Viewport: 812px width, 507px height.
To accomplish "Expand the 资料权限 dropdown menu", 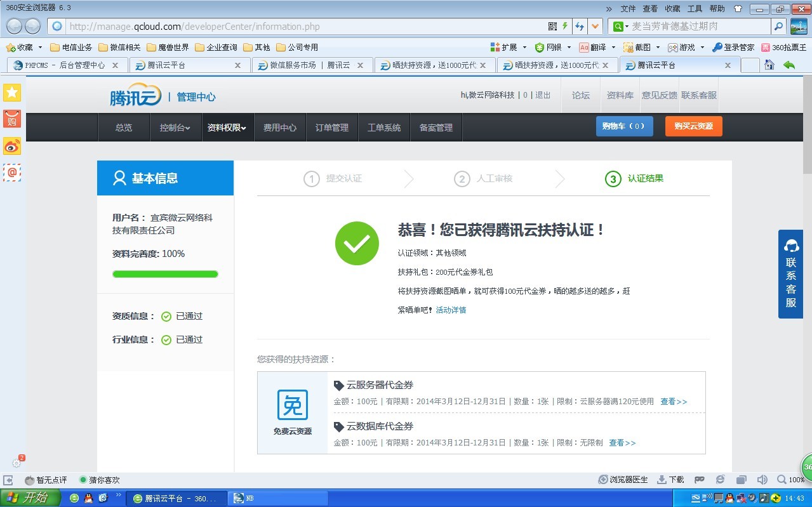I will [x=227, y=128].
